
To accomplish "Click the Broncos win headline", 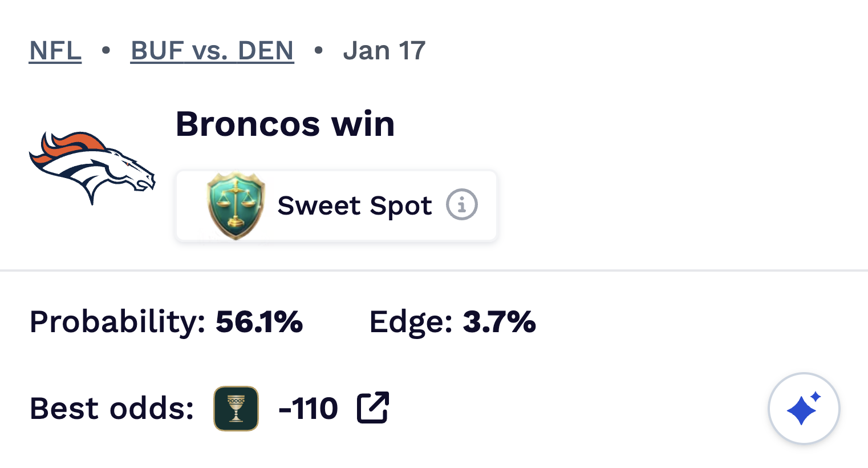I will click(284, 124).
